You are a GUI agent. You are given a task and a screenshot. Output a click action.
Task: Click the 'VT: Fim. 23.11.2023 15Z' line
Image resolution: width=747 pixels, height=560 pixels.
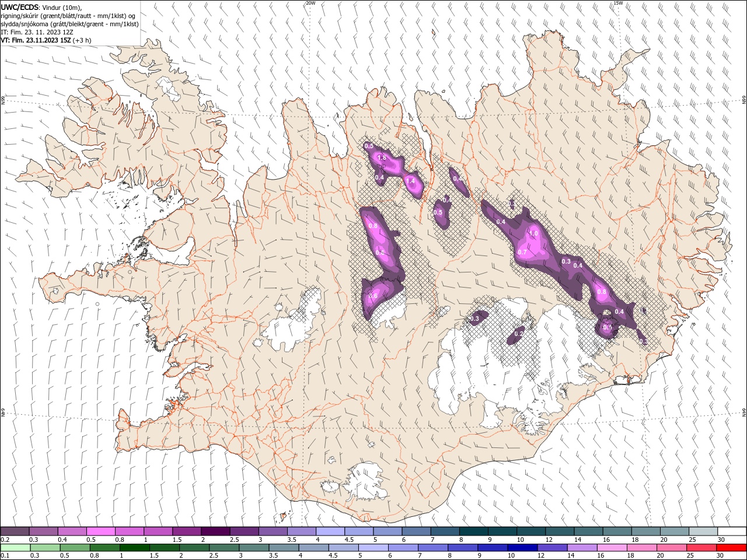click(36, 41)
